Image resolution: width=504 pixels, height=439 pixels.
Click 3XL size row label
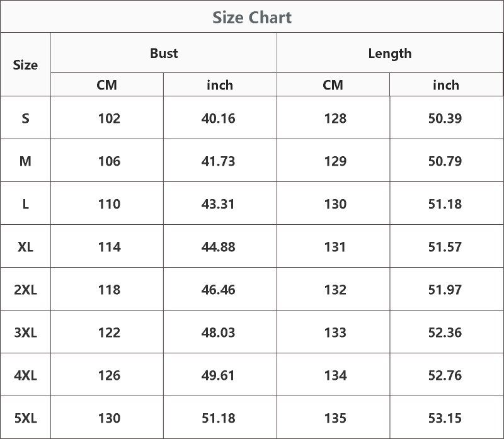[25, 333]
